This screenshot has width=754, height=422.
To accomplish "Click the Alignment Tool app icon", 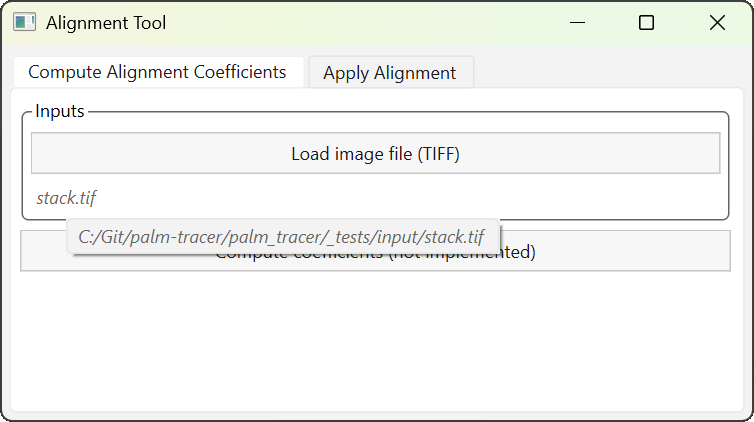I will (x=25, y=22).
